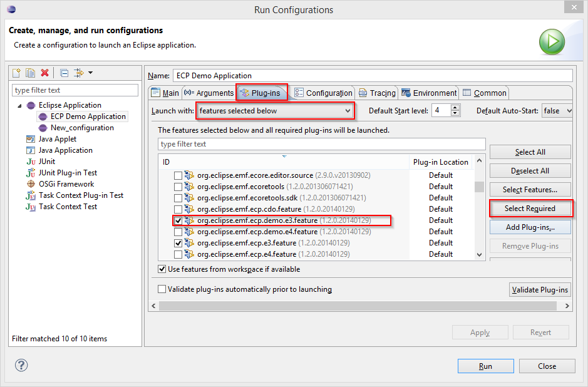
Task: Decrease Default Start level with down arrow
Action: point(455,113)
